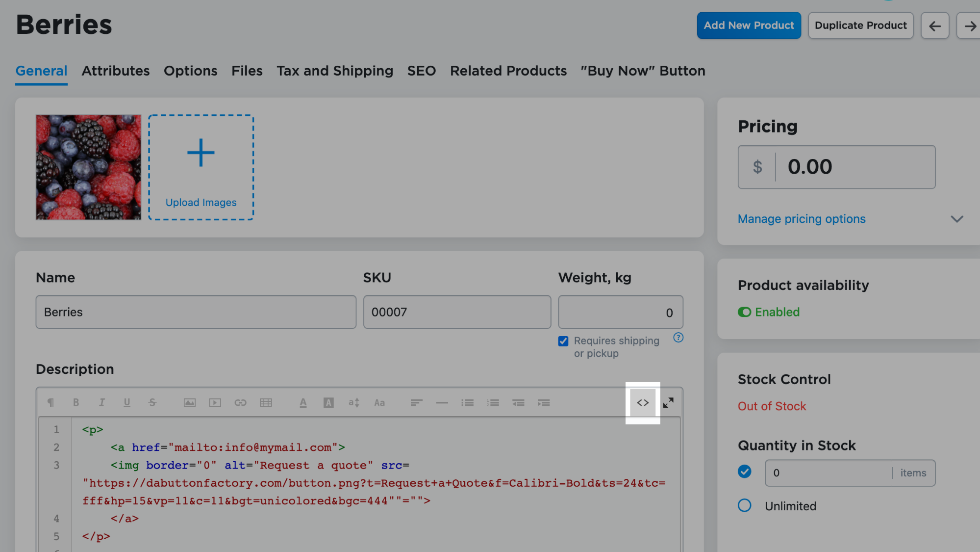Viewport: 980px width, 552px height.
Task: Open shipping requirement help icon
Action: (x=678, y=338)
